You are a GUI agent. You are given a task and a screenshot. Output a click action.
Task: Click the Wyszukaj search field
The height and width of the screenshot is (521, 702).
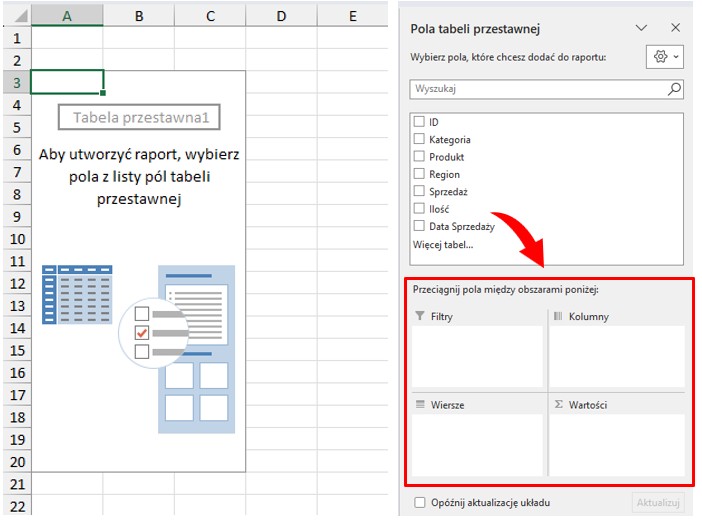(x=546, y=89)
